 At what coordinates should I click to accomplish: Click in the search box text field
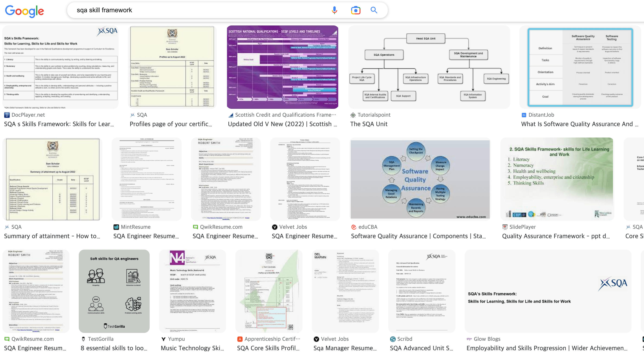(200, 10)
